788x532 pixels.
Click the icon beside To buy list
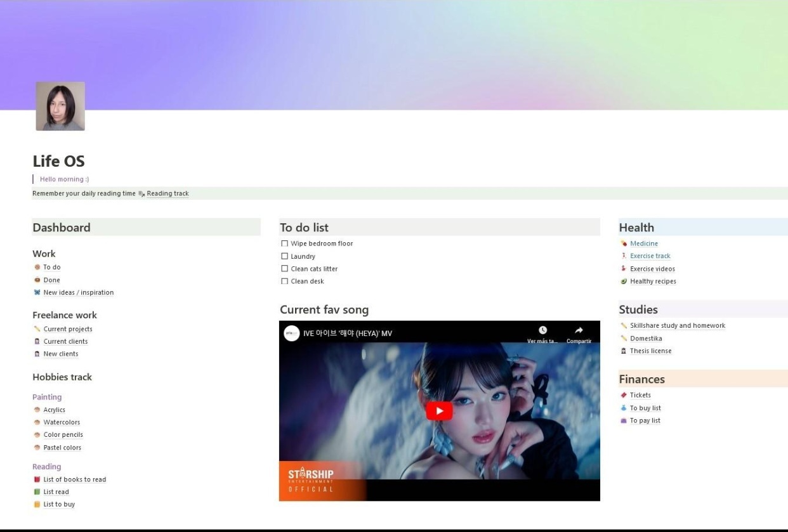click(624, 408)
